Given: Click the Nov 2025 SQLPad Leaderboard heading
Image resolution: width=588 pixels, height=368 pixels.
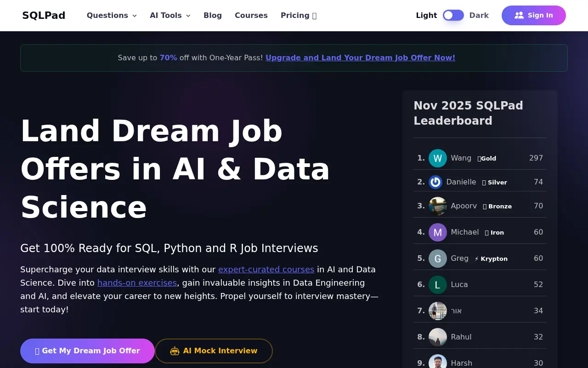Looking at the screenshot, I should click(x=469, y=113).
